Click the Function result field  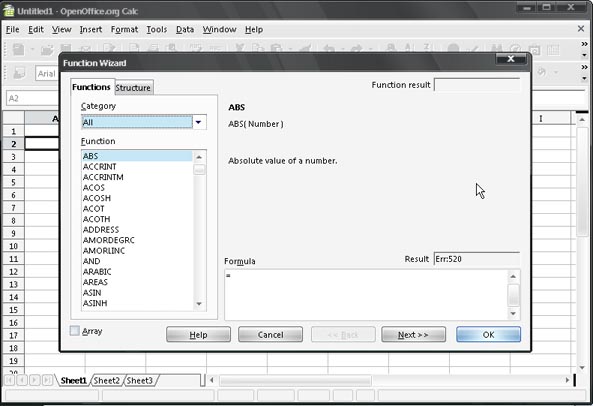coord(477,85)
